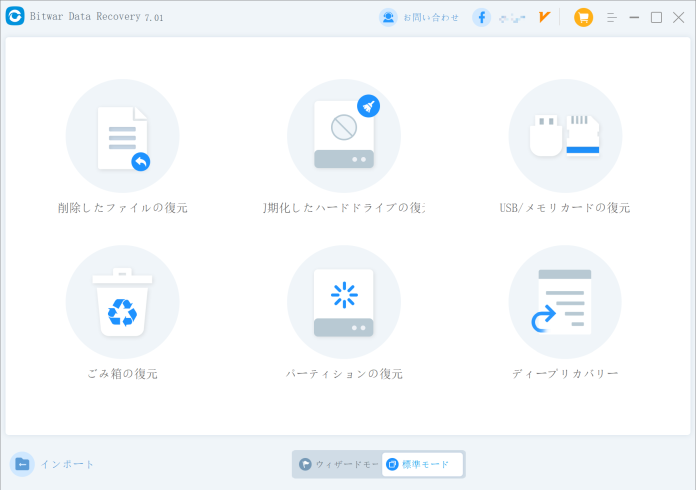Open the contact us (お問い合わせ) link
The image size is (696, 490).
(x=420, y=17)
